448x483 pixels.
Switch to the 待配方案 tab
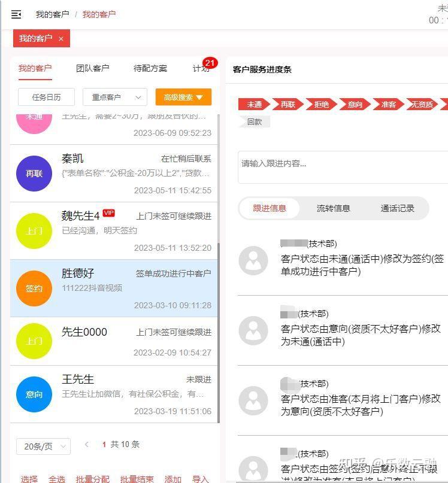pos(150,68)
